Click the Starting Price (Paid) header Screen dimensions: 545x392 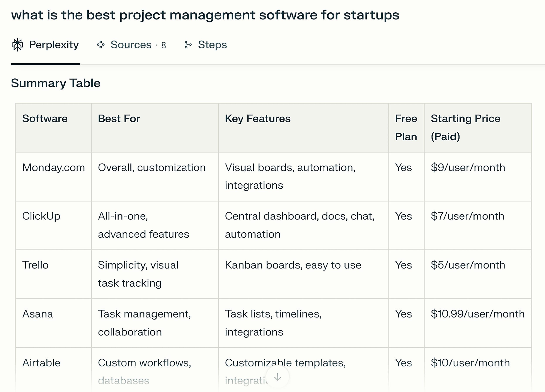465,127
